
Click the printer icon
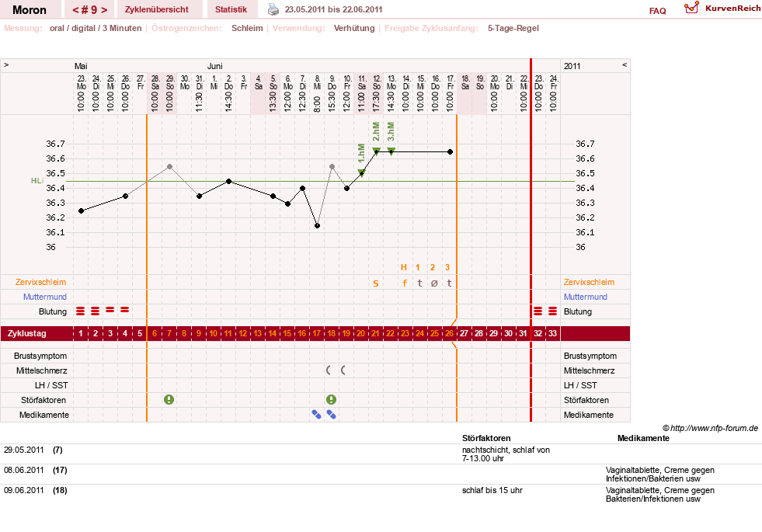273,9
